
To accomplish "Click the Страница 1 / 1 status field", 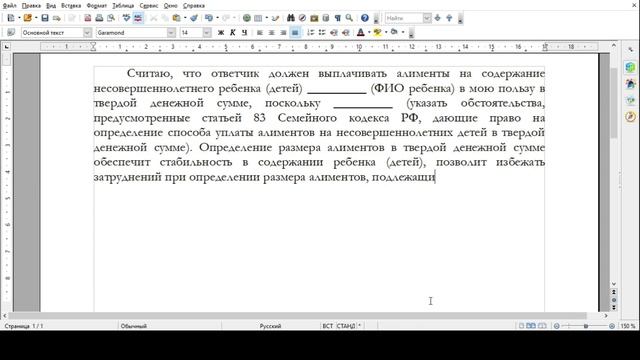I will tap(24, 326).
